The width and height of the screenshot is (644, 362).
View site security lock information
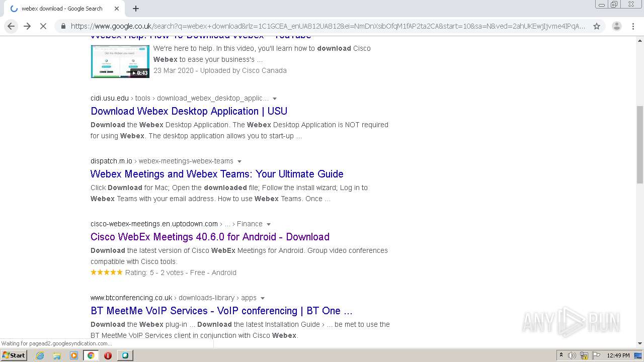pos(63,26)
